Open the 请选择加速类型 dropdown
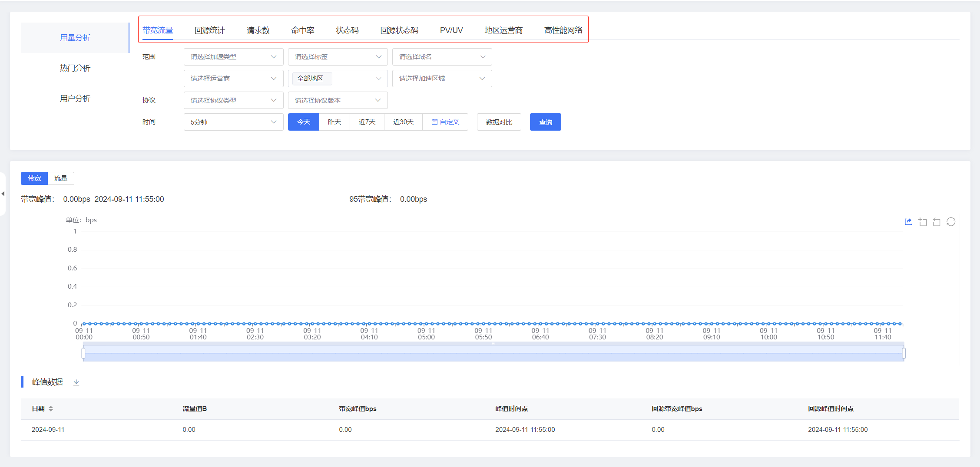Image resolution: width=980 pixels, height=467 pixels. pos(234,57)
